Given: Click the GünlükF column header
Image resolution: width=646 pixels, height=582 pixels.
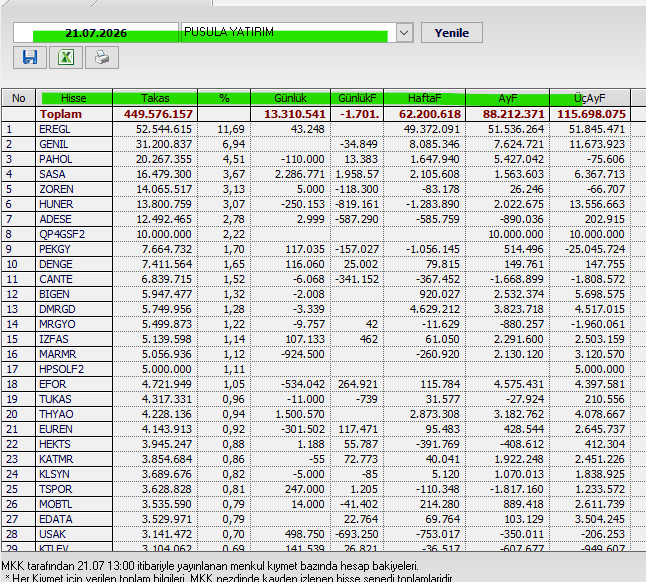Looking at the screenshot, I should pos(357,98).
